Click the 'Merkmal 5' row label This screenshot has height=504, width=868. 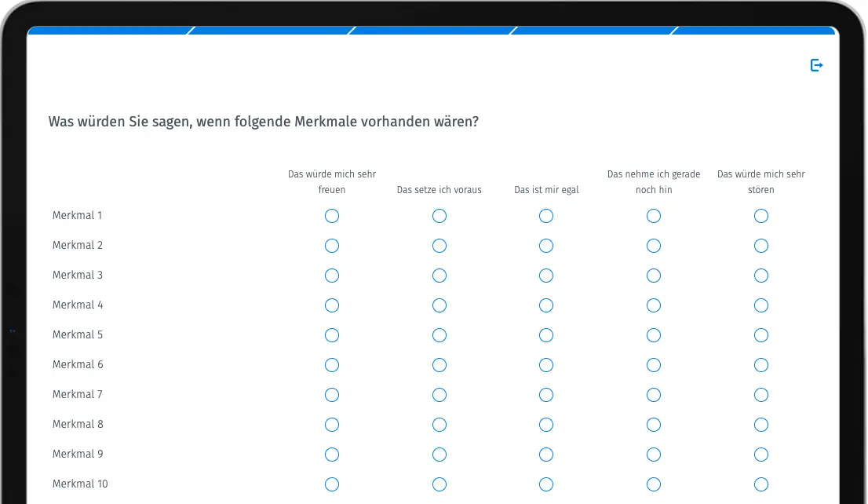coord(78,335)
